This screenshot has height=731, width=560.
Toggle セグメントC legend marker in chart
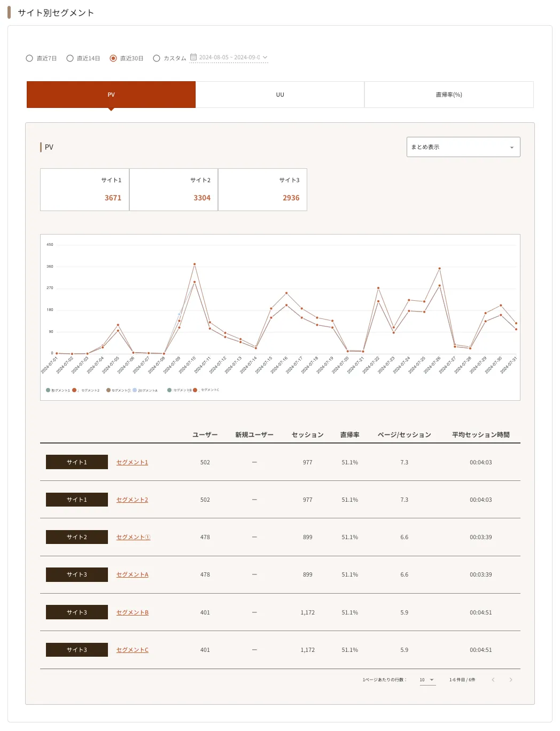click(x=195, y=390)
